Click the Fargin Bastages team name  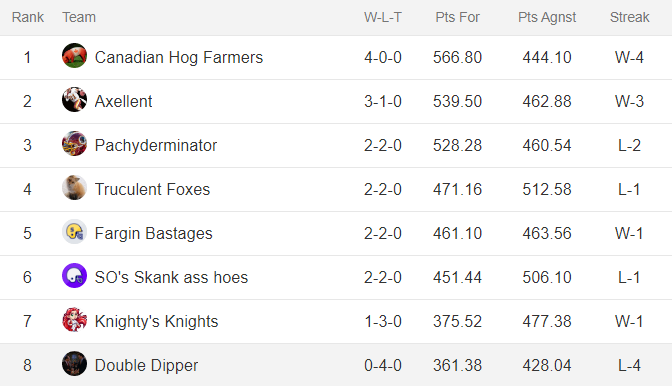153,233
